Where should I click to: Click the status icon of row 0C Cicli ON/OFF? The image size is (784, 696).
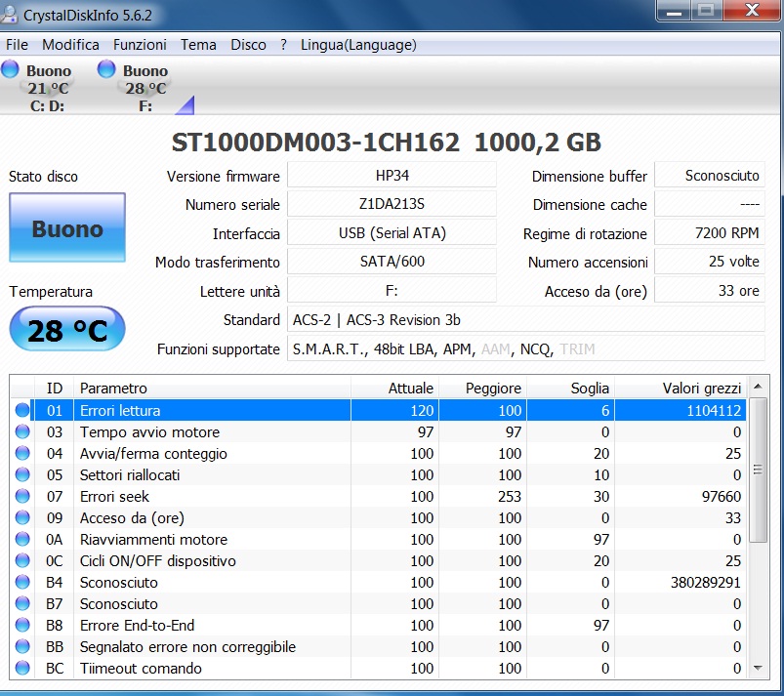22,560
